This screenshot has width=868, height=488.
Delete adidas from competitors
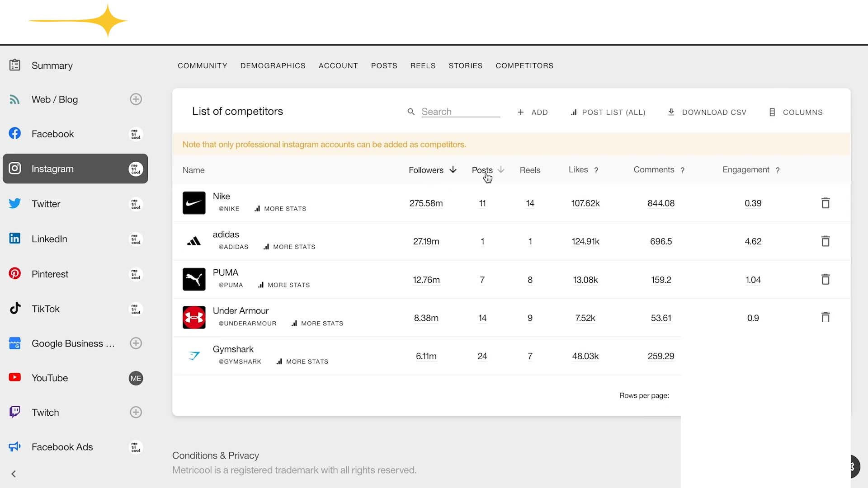[826, 241]
